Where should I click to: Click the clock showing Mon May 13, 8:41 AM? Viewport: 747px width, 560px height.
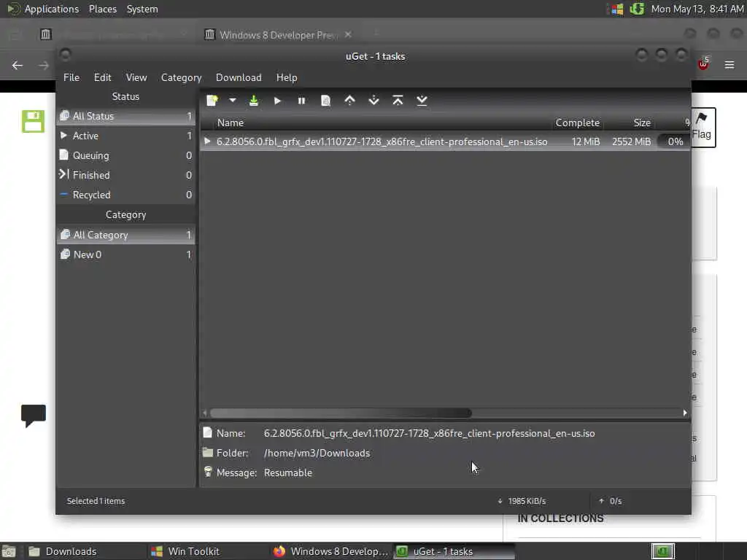(x=697, y=9)
